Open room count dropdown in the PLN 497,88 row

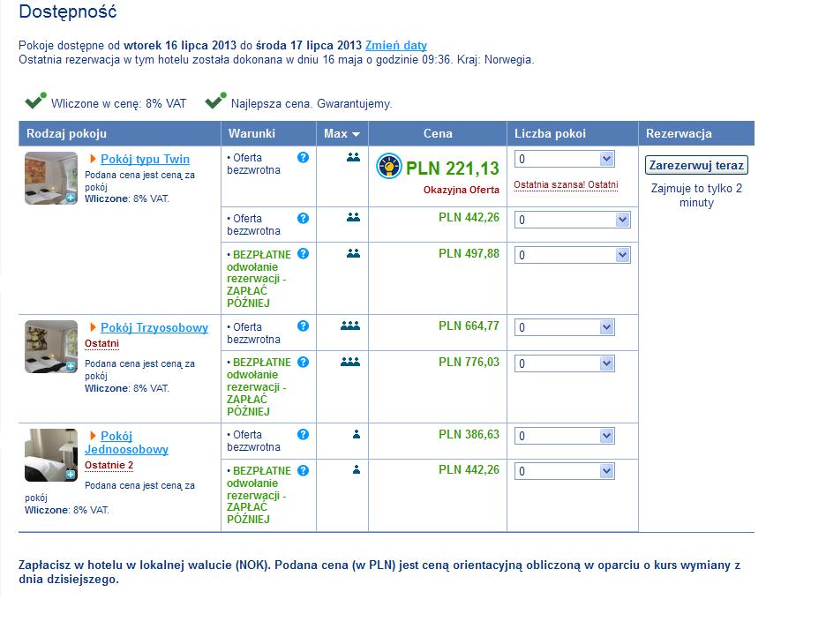(573, 255)
